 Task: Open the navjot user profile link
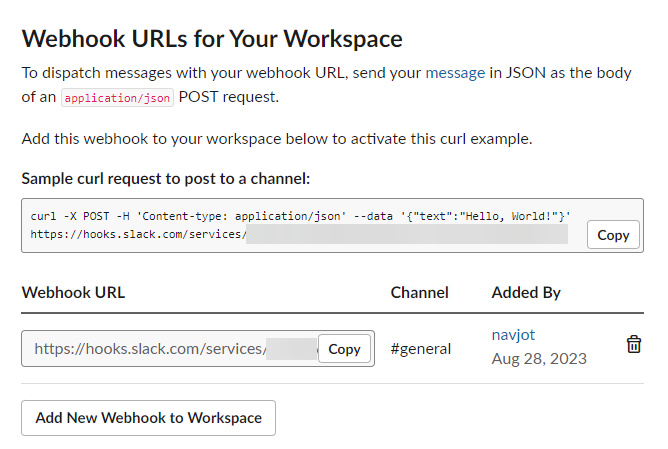[514, 336]
